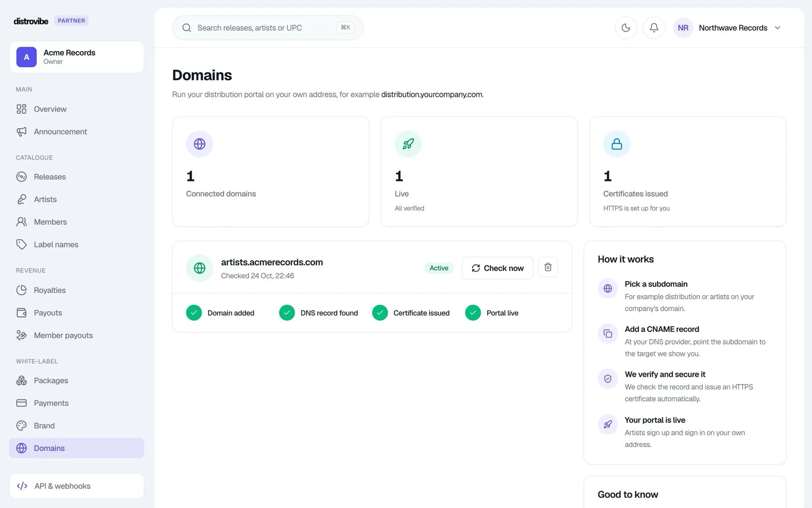This screenshot has width=812, height=508.
Task: Click the Connected domains globe icon
Action: (x=200, y=144)
